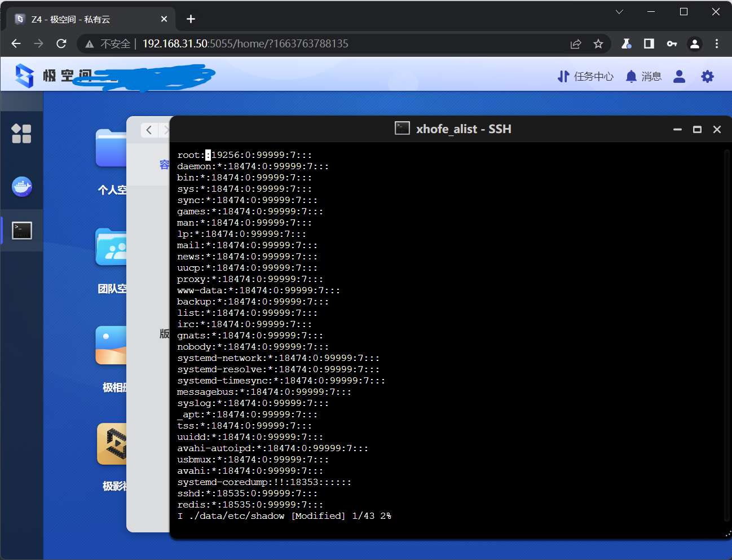Viewport: 732px width, 560px height.
Task: Click the Docker window container tab text
Action: click(164, 165)
